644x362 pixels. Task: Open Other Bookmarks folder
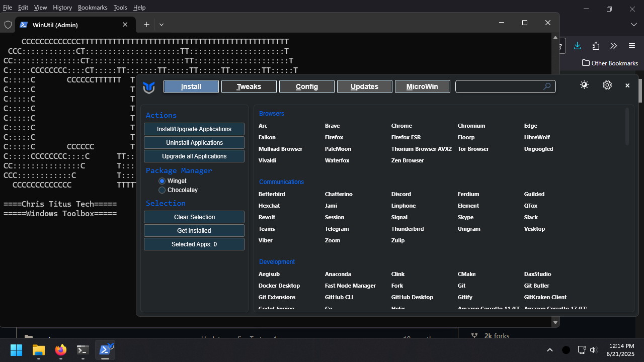[x=610, y=63]
